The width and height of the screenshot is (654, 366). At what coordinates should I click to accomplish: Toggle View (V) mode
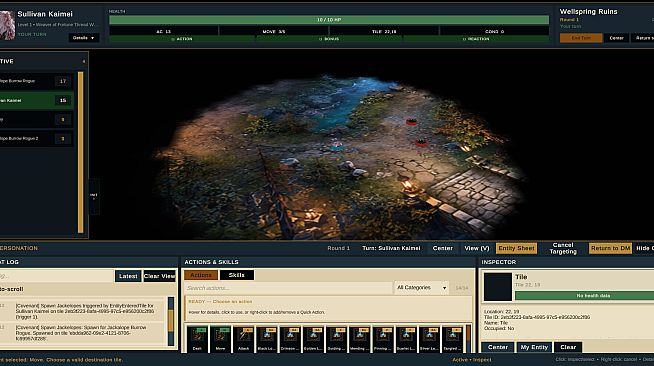coord(476,248)
